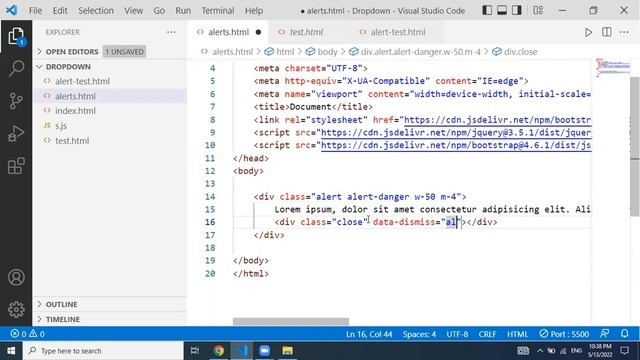Open the Windows action center icon

[x=624, y=351]
